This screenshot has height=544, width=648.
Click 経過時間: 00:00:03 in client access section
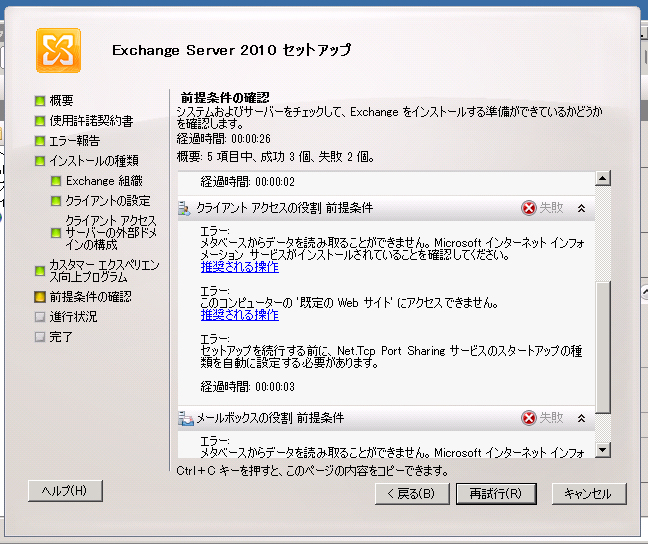248,387
